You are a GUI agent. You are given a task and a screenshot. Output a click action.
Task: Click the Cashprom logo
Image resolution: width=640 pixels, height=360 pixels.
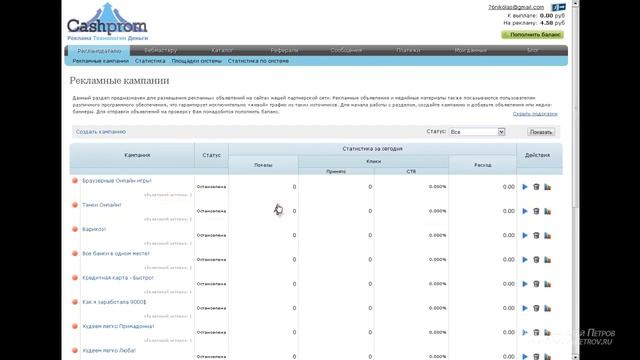point(107,22)
